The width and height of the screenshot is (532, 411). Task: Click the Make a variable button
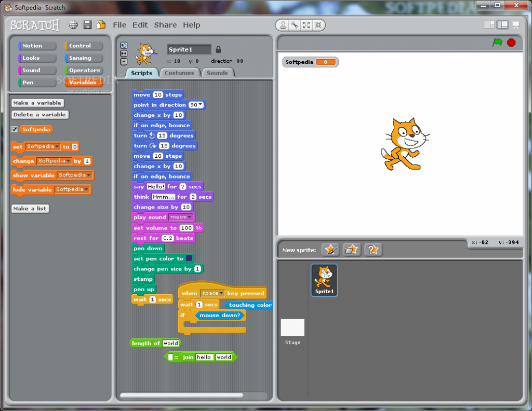tap(37, 103)
